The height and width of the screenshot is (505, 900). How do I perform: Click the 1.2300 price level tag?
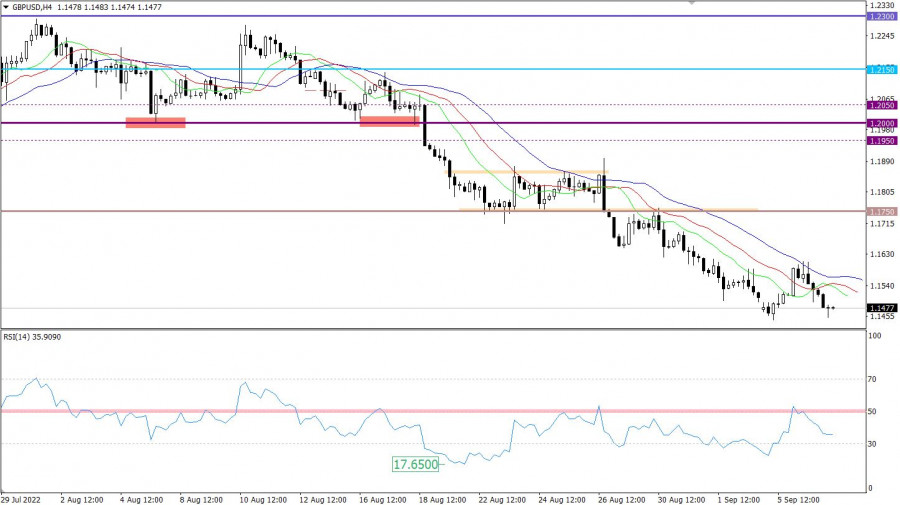pos(881,18)
